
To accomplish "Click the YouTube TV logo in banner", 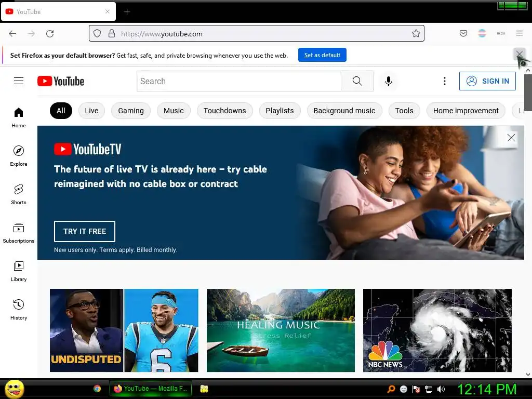I will (x=87, y=149).
